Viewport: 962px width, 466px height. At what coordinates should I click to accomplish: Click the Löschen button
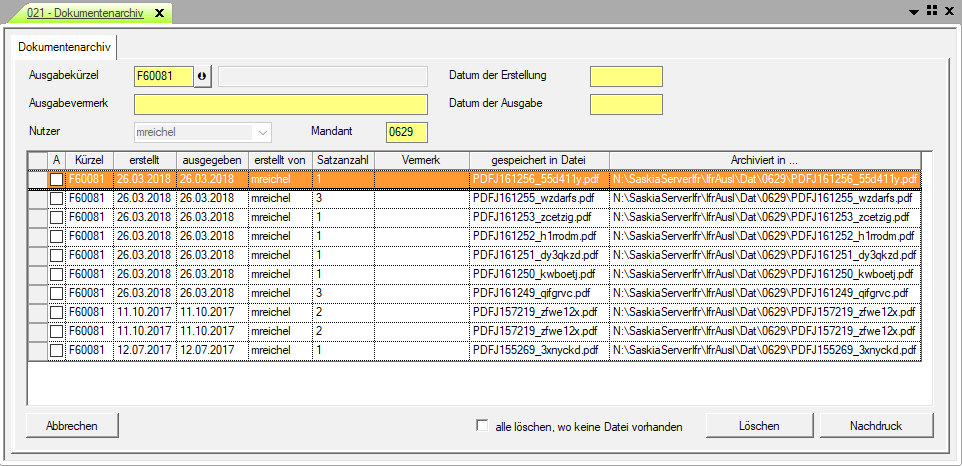tap(759, 426)
